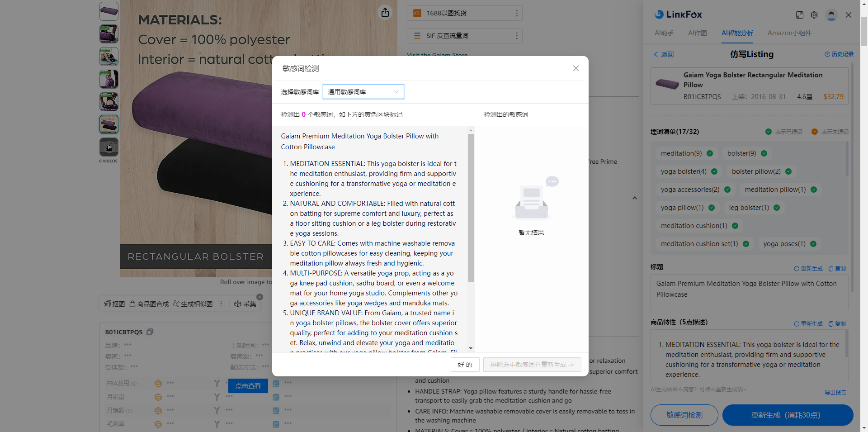Click the LinkFox expand window icon
Image resolution: width=868 pixels, height=432 pixels.
[800, 15]
